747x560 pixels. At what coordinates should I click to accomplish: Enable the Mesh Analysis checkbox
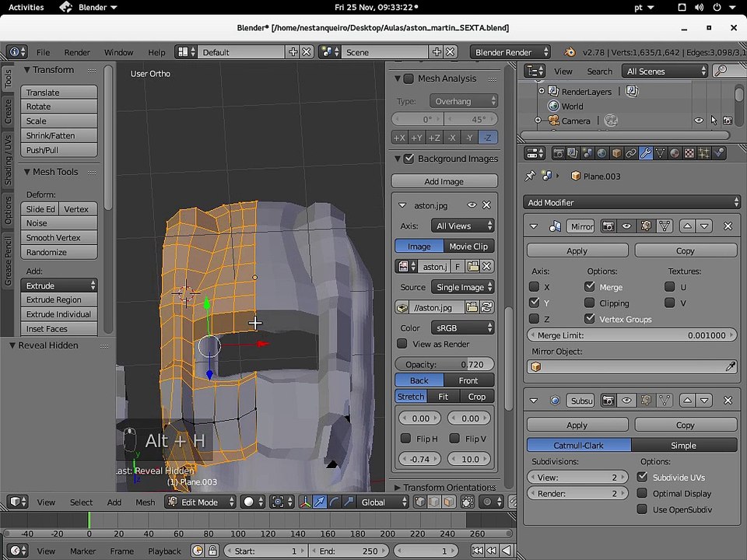[x=409, y=79]
